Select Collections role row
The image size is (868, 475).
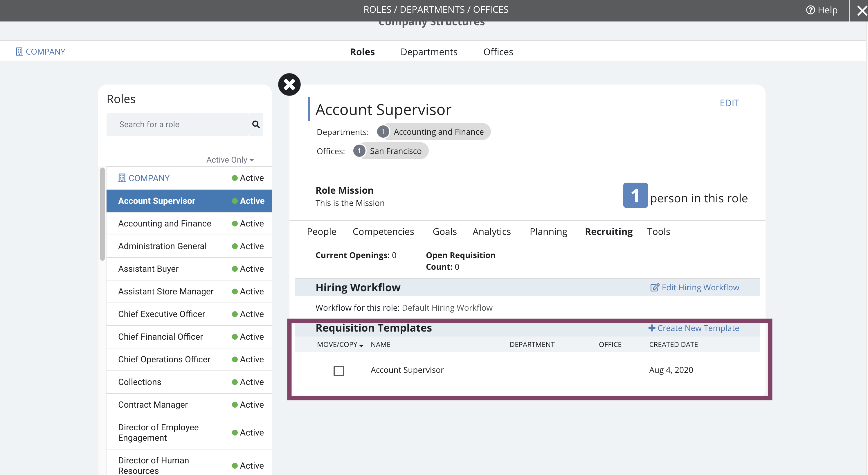coord(189,382)
